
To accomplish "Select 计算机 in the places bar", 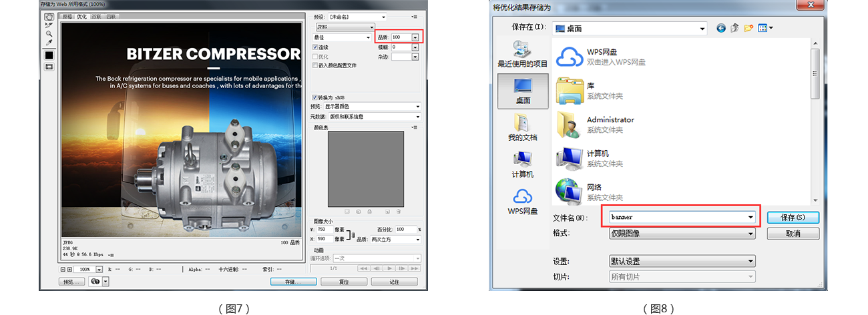I will 523,165.
